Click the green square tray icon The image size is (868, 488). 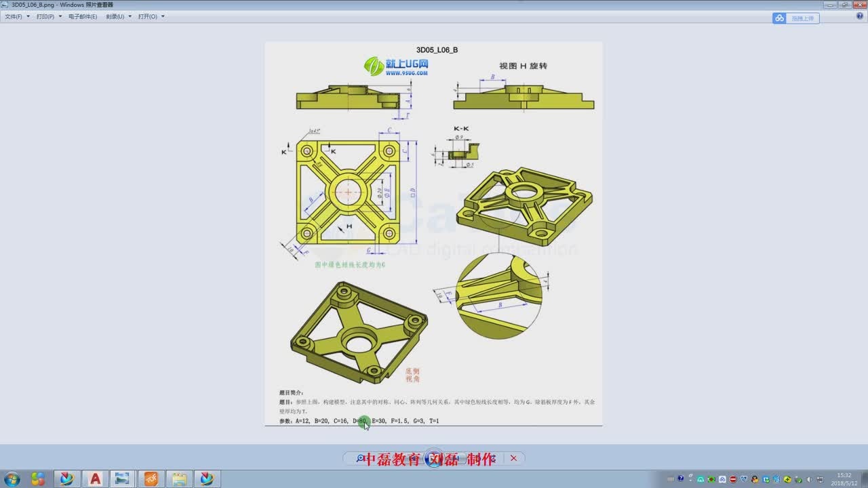point(711,479)
